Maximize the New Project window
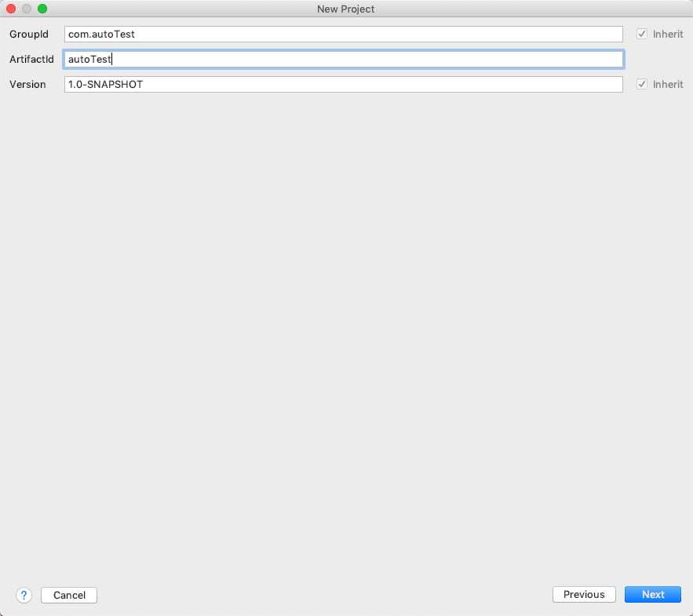This screenshot has height=616, width=693. [42, 9]
